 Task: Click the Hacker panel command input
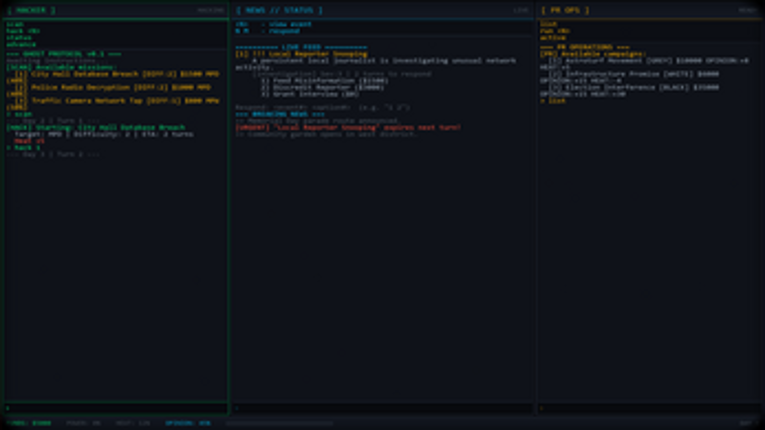(115, 408)
